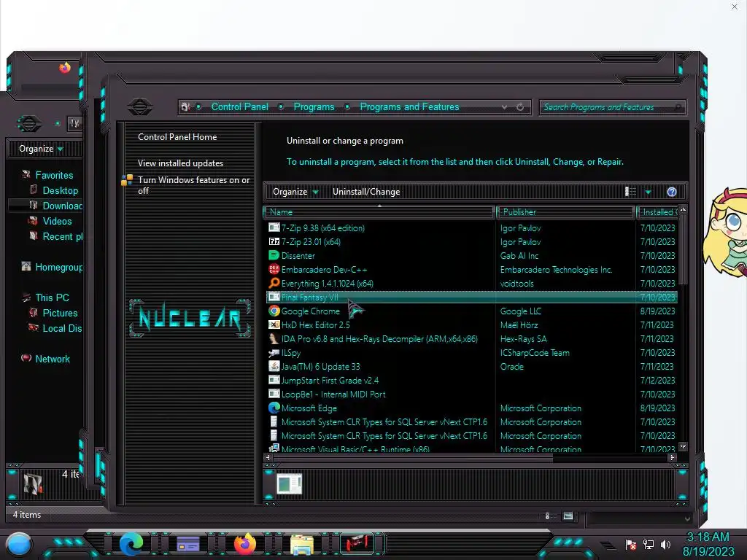Click the Action Center flag tray icon
The width and height of the screenshot is (747, 560).
[x=631, y=544]
